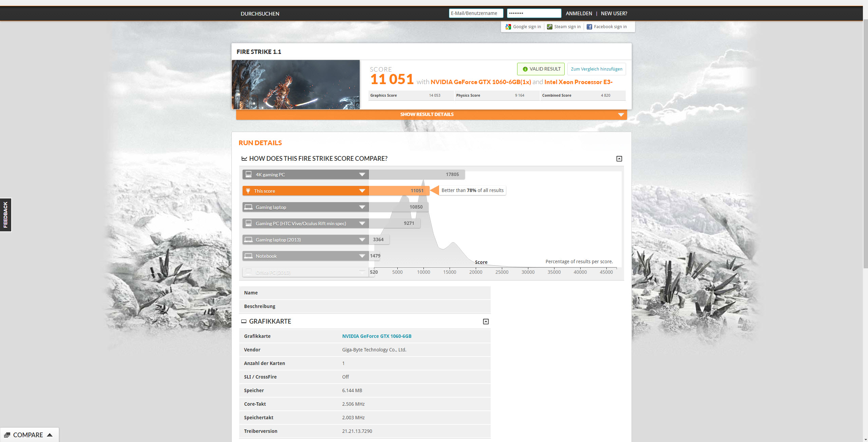Click the Google sign in icon
868x442 pixels.
click(x=508, y=27)
